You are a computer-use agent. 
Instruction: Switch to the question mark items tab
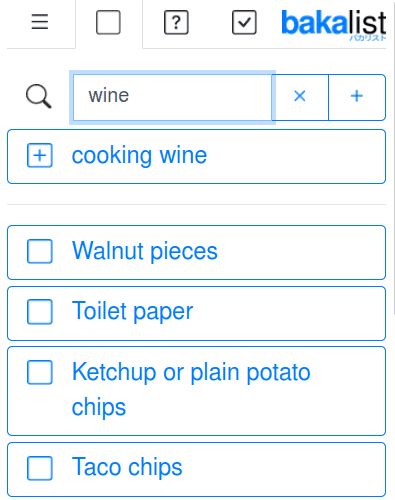(x=176, y=23)
